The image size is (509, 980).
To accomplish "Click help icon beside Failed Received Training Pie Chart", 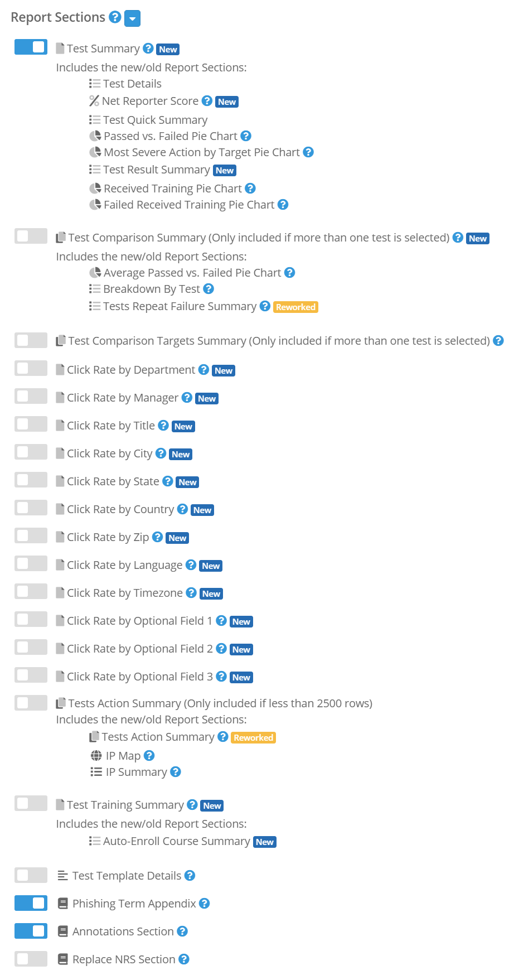I will tap(283, 205).
